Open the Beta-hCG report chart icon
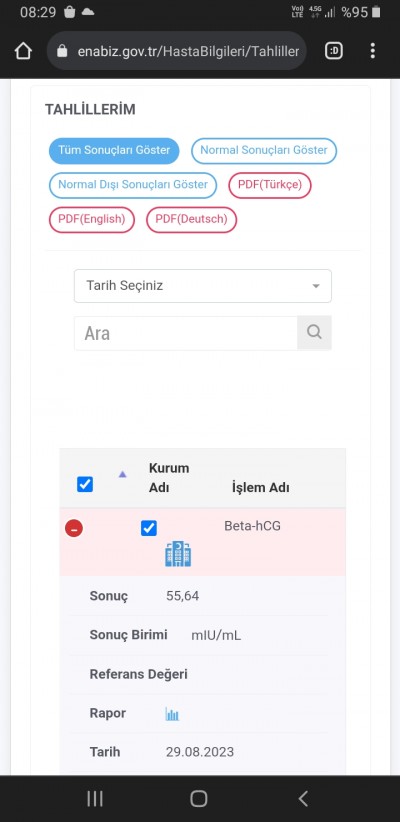The height and width of the screenshot is (822, 400). [x=172, y=713]
